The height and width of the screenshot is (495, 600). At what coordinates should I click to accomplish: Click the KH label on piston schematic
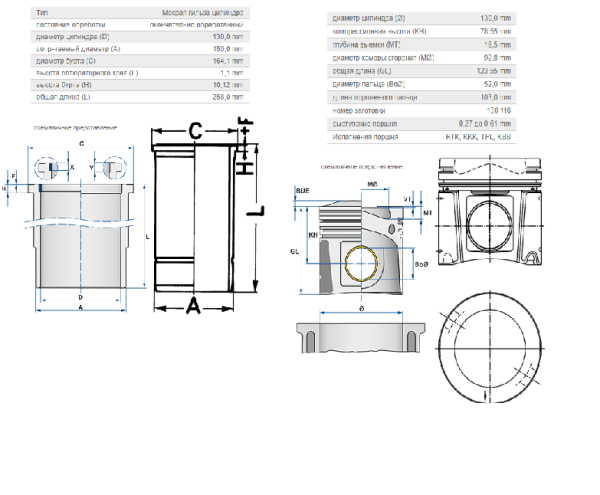tap(313, 235)
